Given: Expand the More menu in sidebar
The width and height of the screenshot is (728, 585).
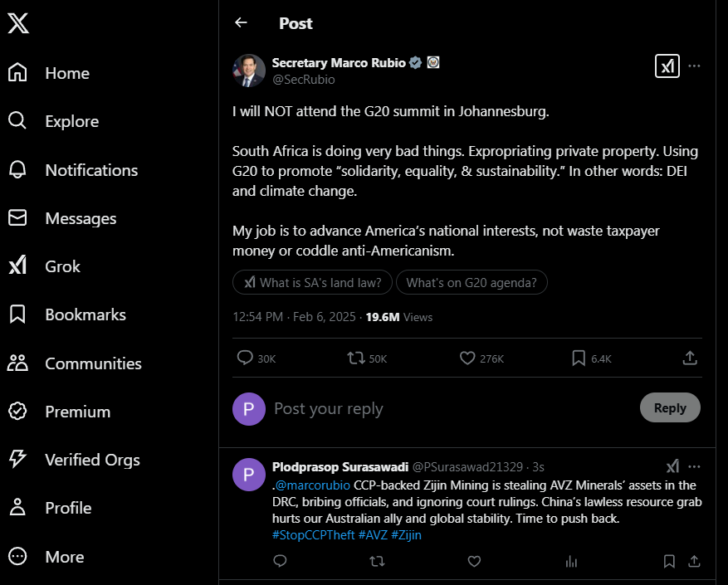Looking at the screenshot, I should (x=46, y=556).
